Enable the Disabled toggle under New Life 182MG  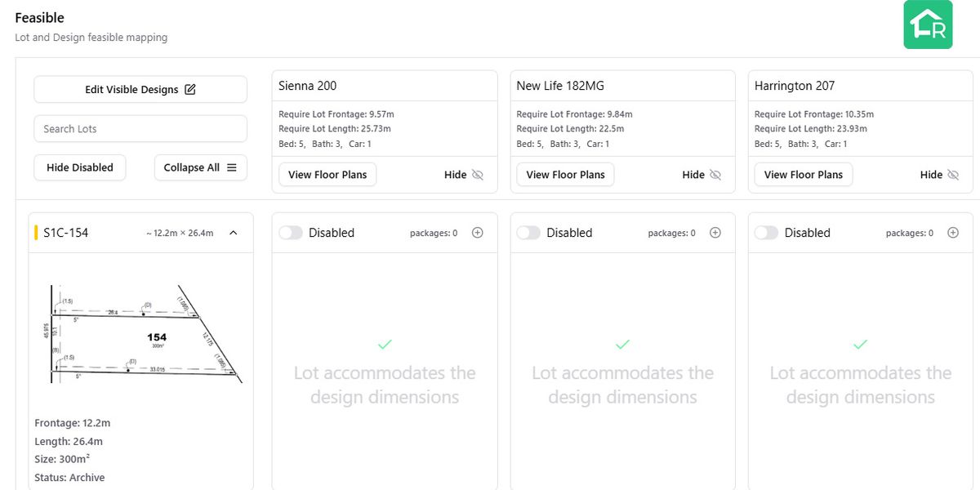[x=528, y=232]
